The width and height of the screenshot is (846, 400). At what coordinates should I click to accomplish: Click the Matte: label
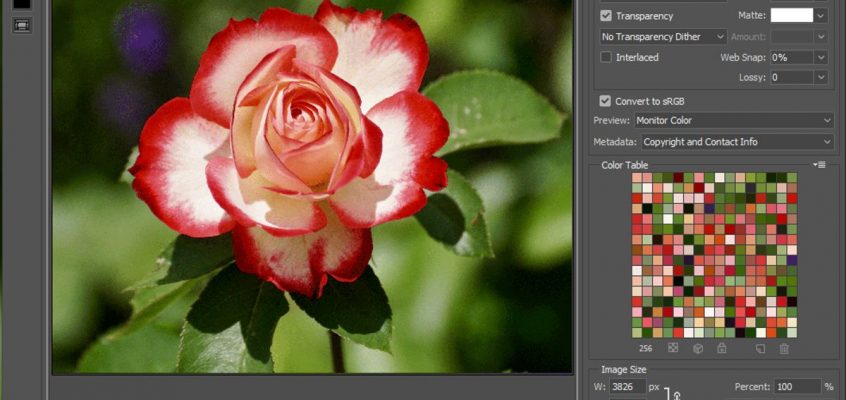click(x=752, y=16)
